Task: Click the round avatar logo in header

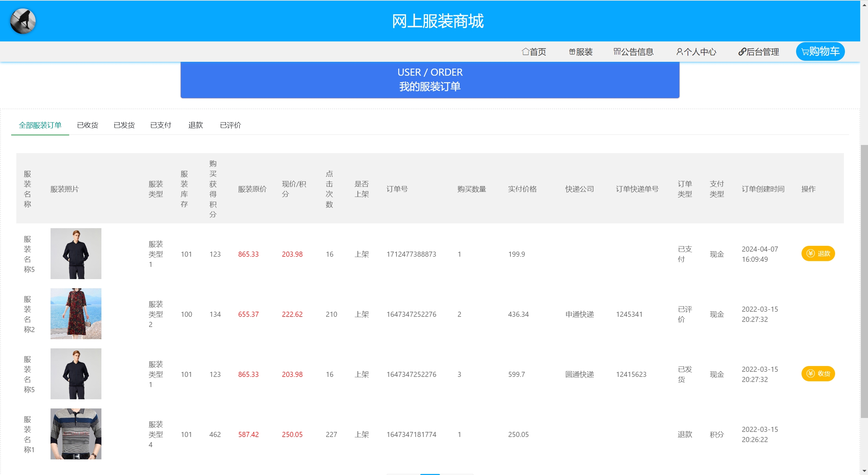Action: point(23,21)
